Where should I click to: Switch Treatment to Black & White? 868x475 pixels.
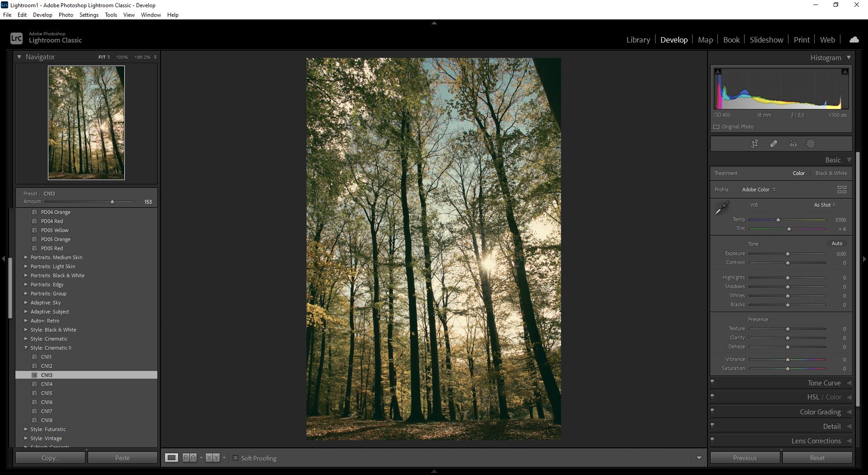(x=831, y=173)
